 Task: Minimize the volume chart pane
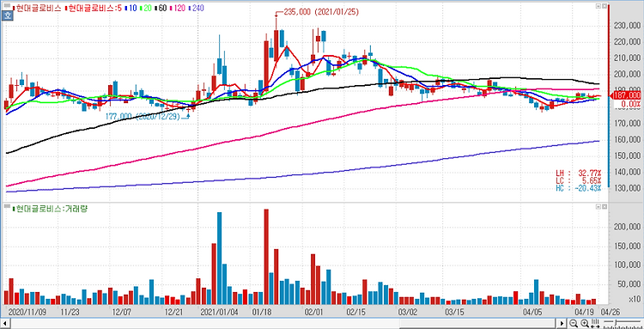point(598,207)
